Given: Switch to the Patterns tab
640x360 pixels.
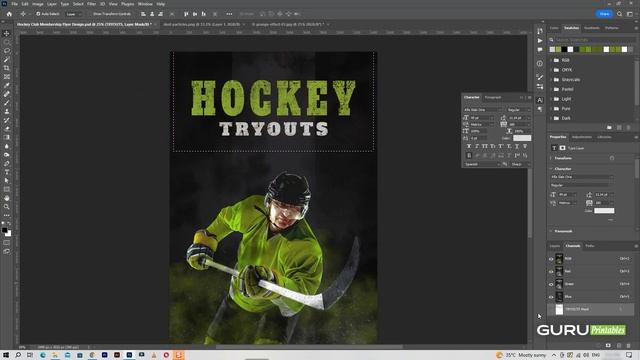Looking at the screenshot, I should coord(611,28).
